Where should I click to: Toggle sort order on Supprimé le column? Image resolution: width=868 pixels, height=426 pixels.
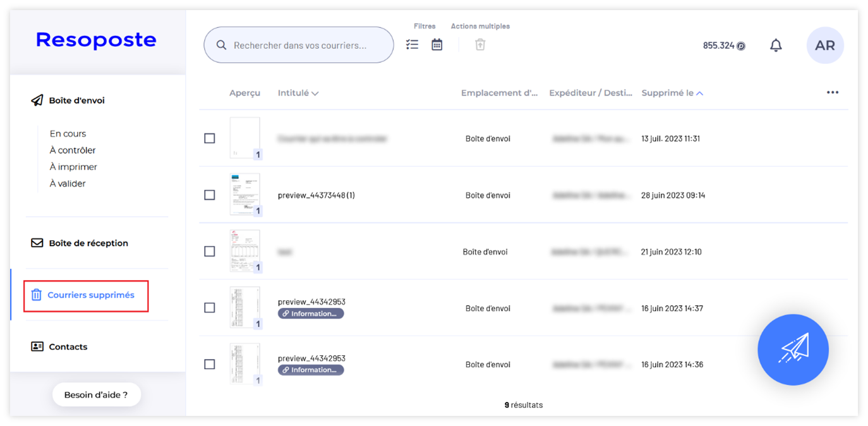pyautogui.click(x=699, y=94)
